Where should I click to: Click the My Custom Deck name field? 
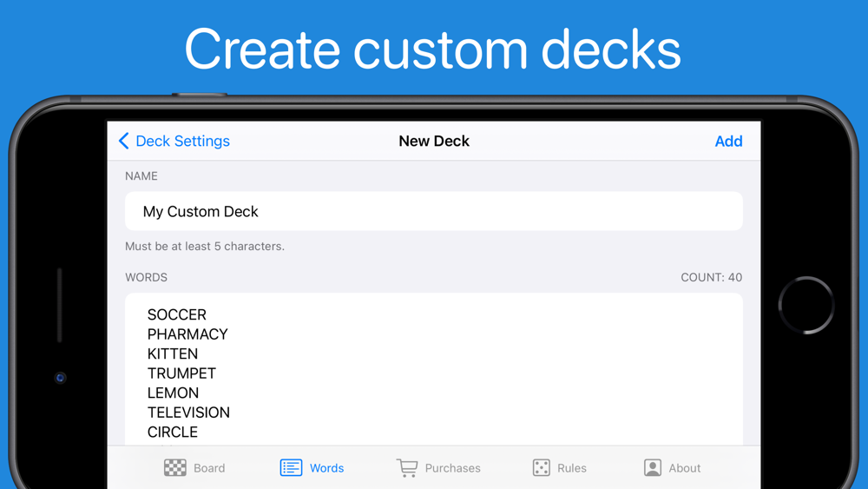[434, 211]
